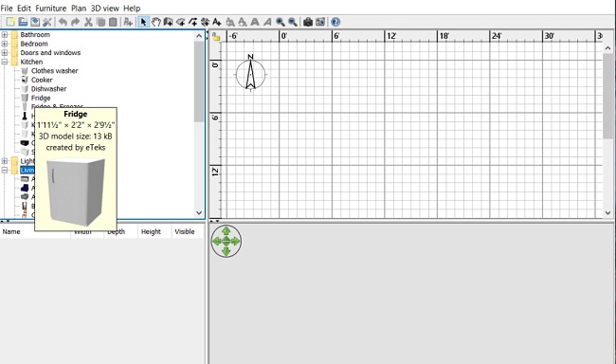
Task: Collapse the Kitchen category
Action: (x=5, y=62)
